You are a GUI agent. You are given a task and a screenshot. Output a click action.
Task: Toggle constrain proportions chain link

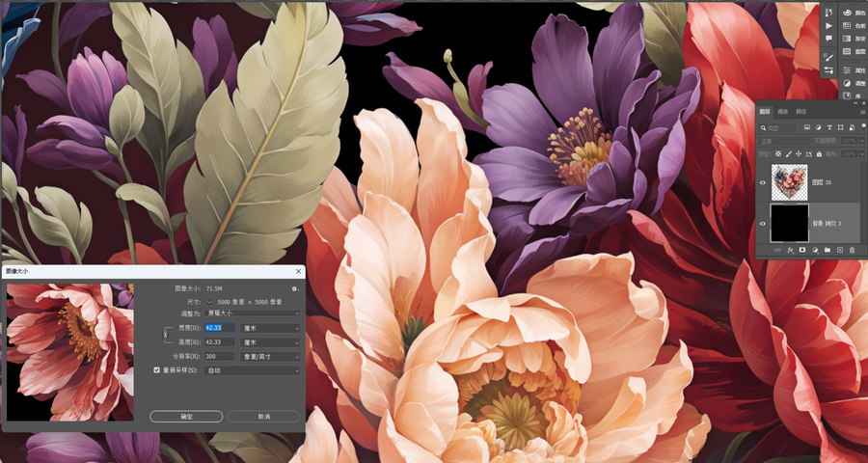[x=165, y=335]
